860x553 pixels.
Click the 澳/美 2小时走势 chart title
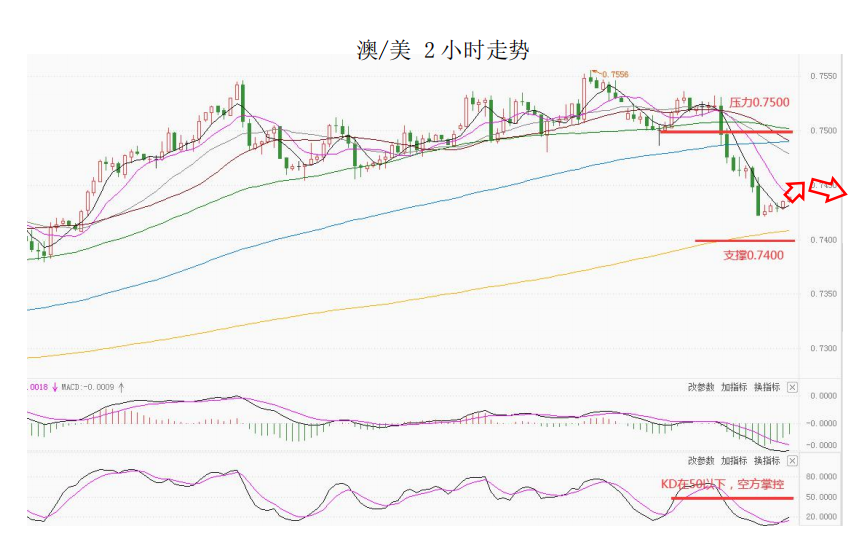[442, 50]
